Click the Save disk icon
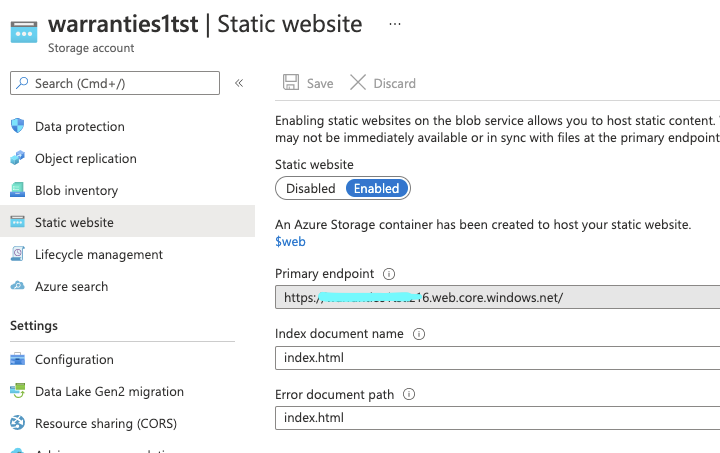Image resolution: width=720 pixels, height=453 pixels. (291, 83)
